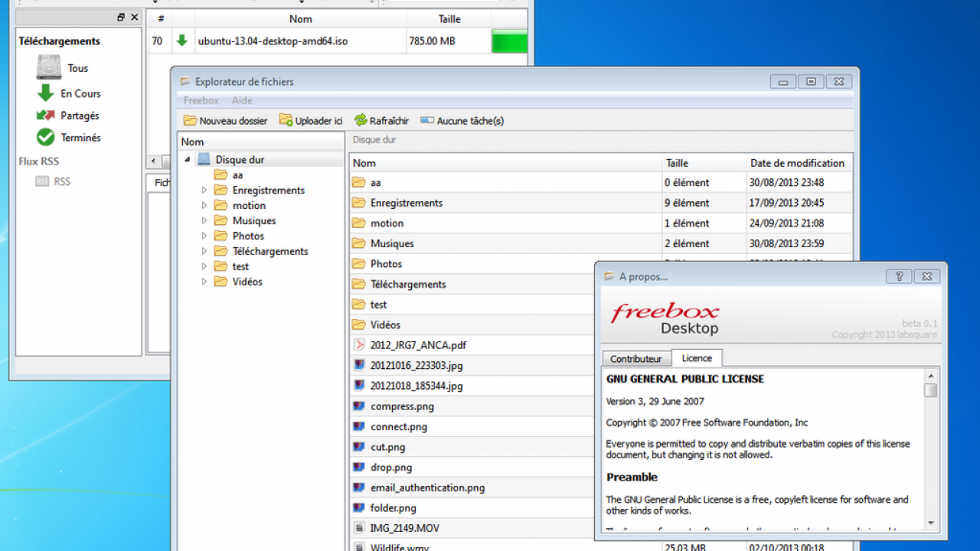The height and width of the screenshot is (551, 980).
Task: Select the Tous disk icon under Téléchargements
Action: click(47, 67)
